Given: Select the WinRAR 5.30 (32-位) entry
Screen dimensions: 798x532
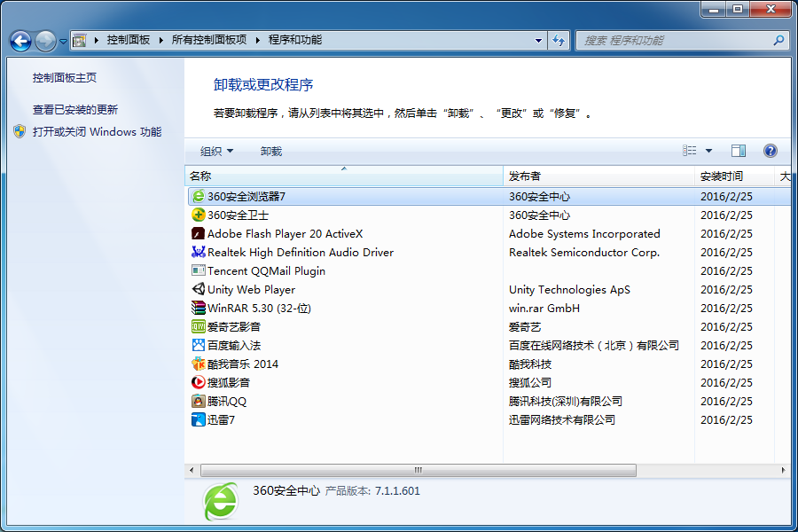Looking at the screenshot, I should [x=489, y=308].
